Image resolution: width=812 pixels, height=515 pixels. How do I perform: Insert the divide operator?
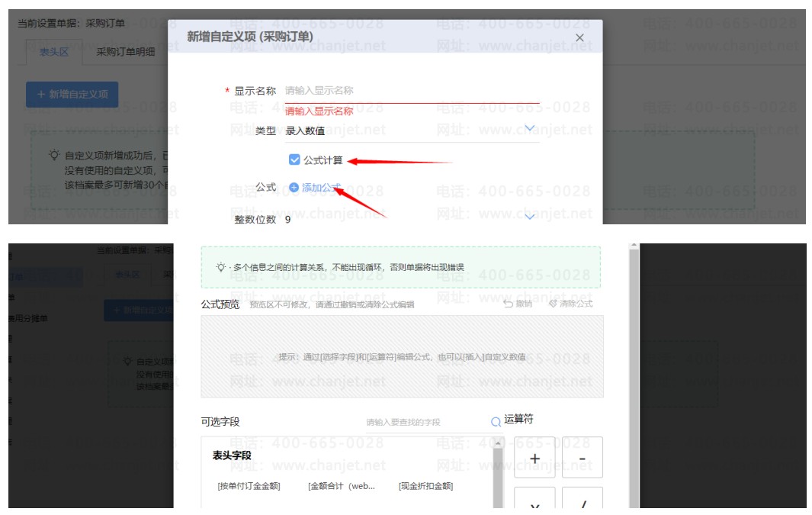[x=582, y=498]
